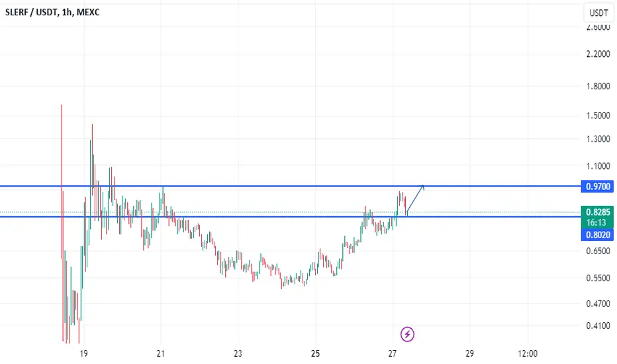This screenshot has height=364, width=617.
Task: Select the blue projection arrow line
Action: (415, 199)
